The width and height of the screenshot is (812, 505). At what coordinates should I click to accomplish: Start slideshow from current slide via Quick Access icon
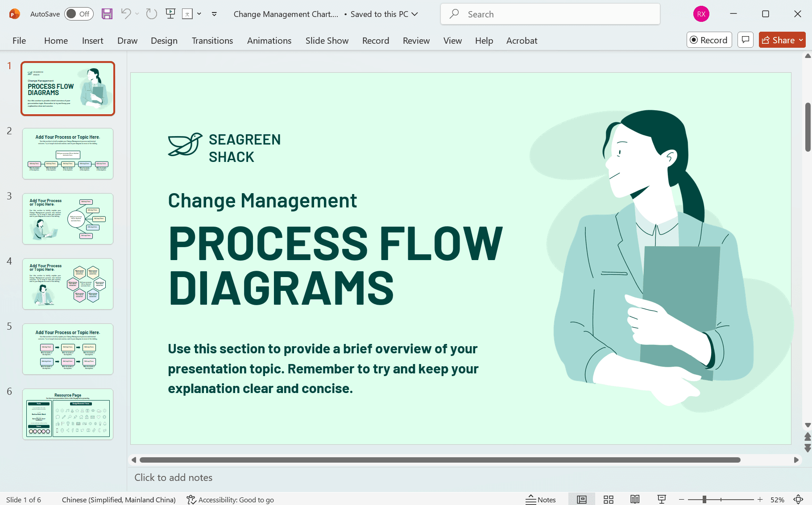170,14
